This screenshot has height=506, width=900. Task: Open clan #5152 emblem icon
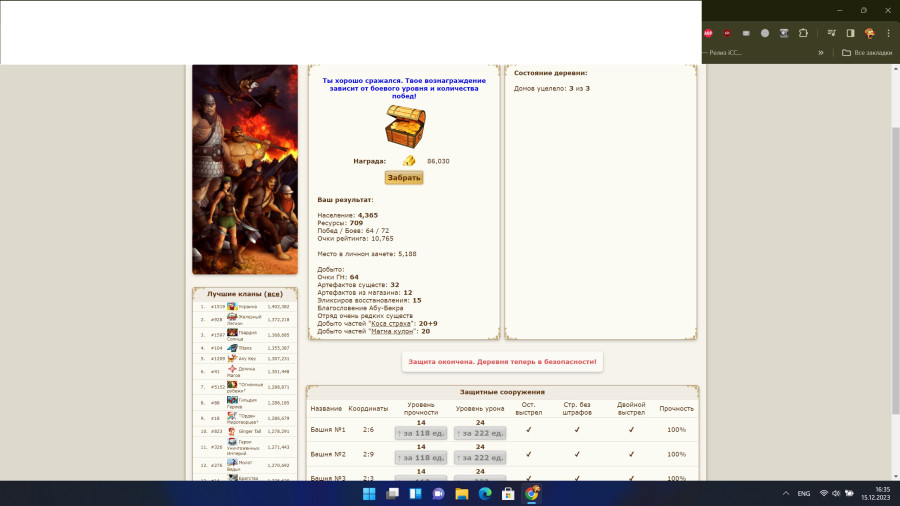232,384
